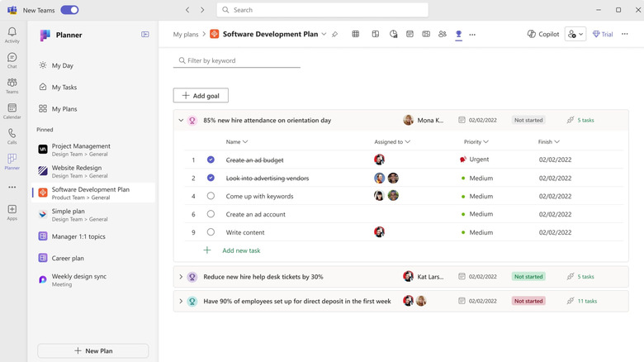This screenshot has height=362, width=644.
Task: Expand 'Reduce new hire help desk tickets' goal
Action: [x=181, y=277]
